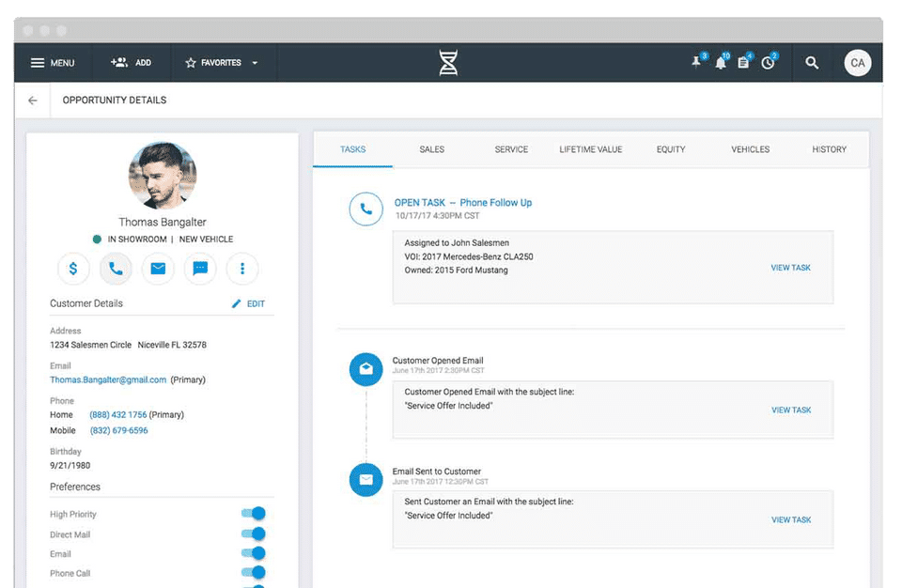Open Thomas.Bangalter@gmail.com email link
Viewport: 902px width, 588px height.
(108, 379)
